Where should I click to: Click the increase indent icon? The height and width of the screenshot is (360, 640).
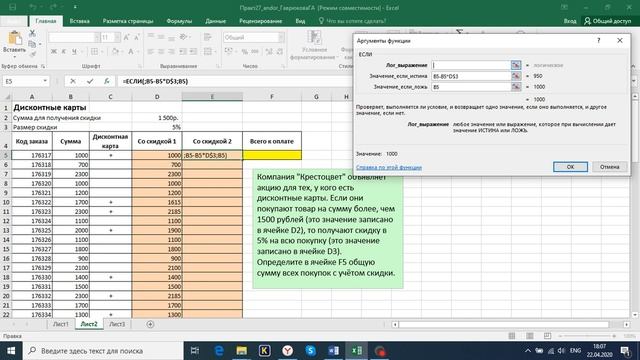pyautogui.click(x=193, y=51)
